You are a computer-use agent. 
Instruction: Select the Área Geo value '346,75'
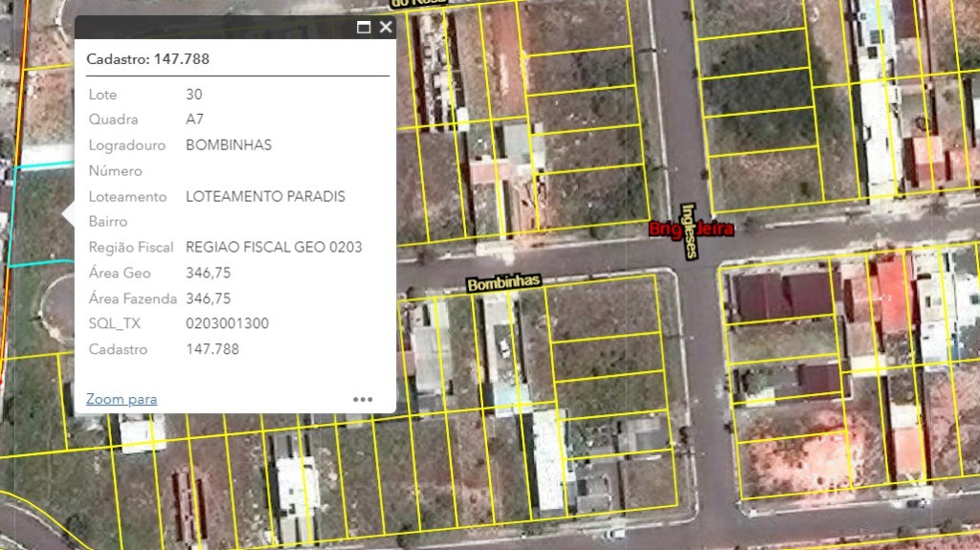coord(208,274)
